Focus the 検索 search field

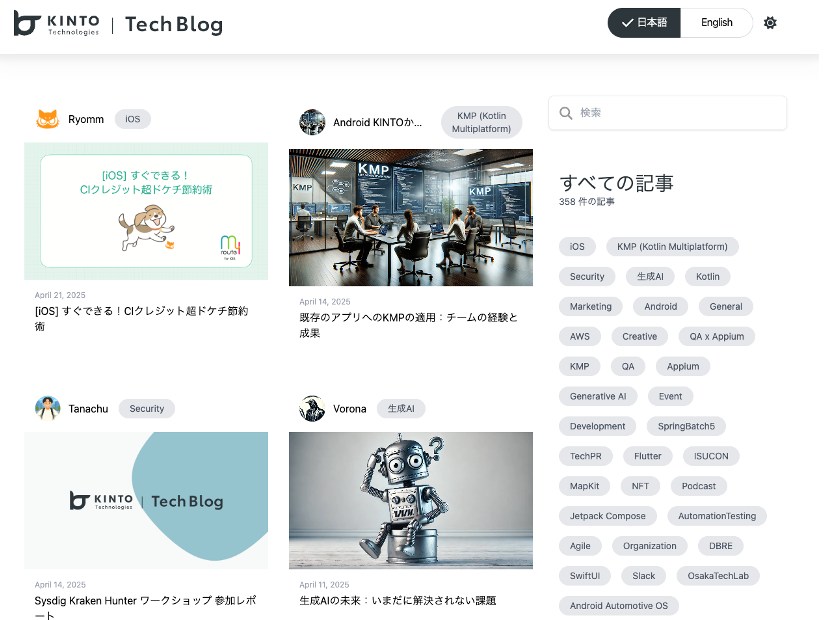pyautogui.click(x=667, y=113)
